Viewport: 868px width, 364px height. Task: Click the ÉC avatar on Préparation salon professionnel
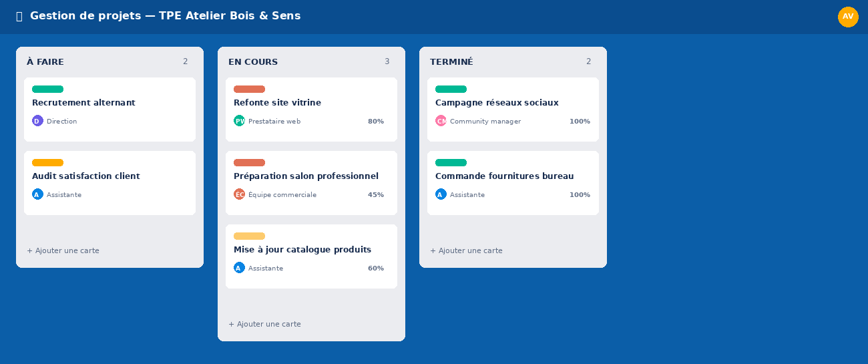click(x=239, y=194)
